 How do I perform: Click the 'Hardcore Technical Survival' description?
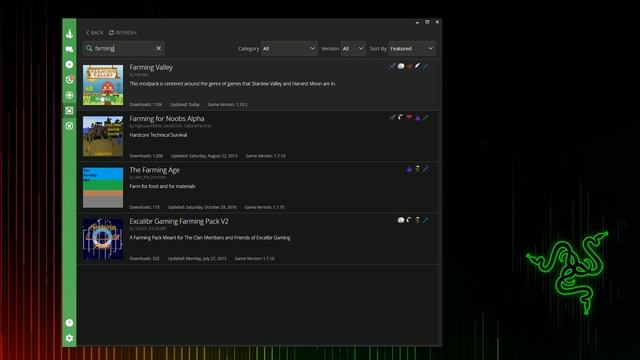point(158,135)
